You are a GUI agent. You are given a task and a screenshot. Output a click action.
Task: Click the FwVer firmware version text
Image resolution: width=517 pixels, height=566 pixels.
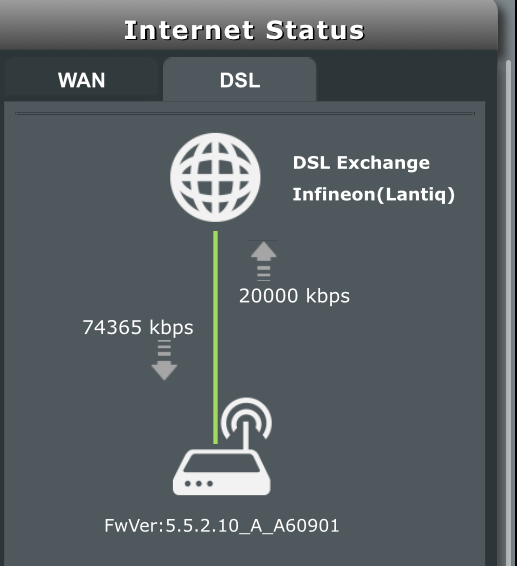222,525
